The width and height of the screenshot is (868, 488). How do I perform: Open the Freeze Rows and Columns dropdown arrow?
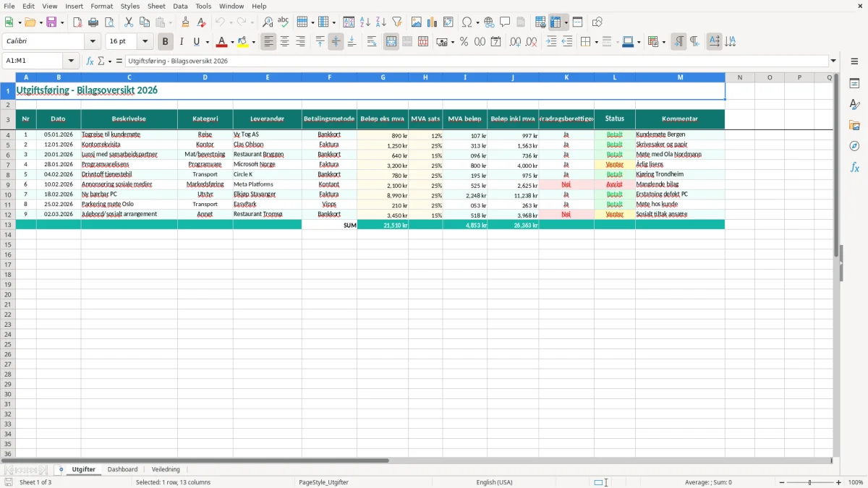[566, 22]
